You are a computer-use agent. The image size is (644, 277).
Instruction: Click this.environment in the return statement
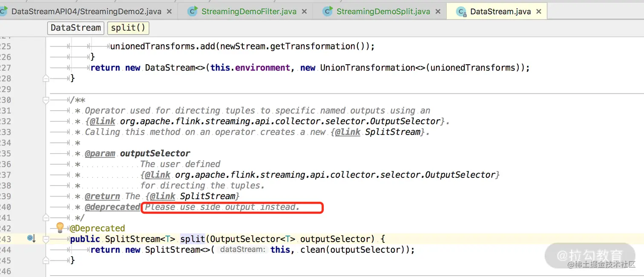(250, 68)
